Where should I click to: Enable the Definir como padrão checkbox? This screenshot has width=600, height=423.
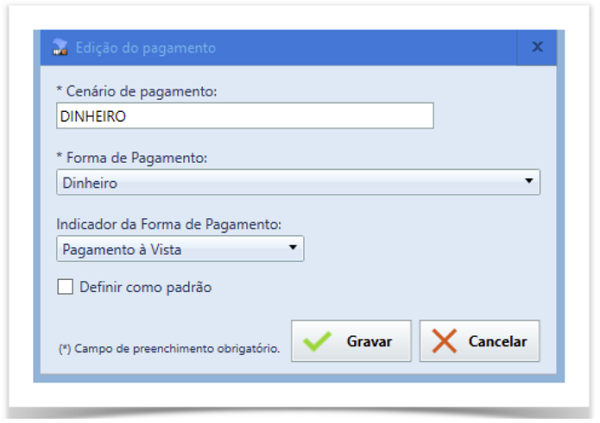click(x=66, y=288)
